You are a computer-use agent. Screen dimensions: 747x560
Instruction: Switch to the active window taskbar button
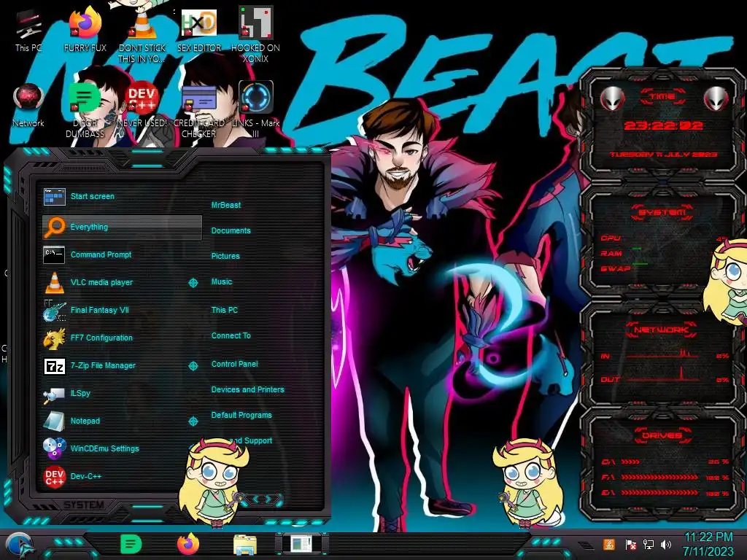301,545
